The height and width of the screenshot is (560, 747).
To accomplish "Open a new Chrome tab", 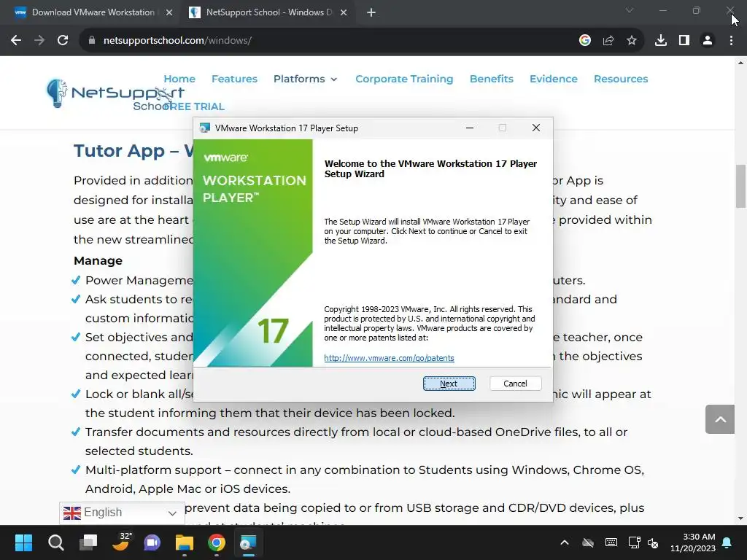I will pos(371,13).
